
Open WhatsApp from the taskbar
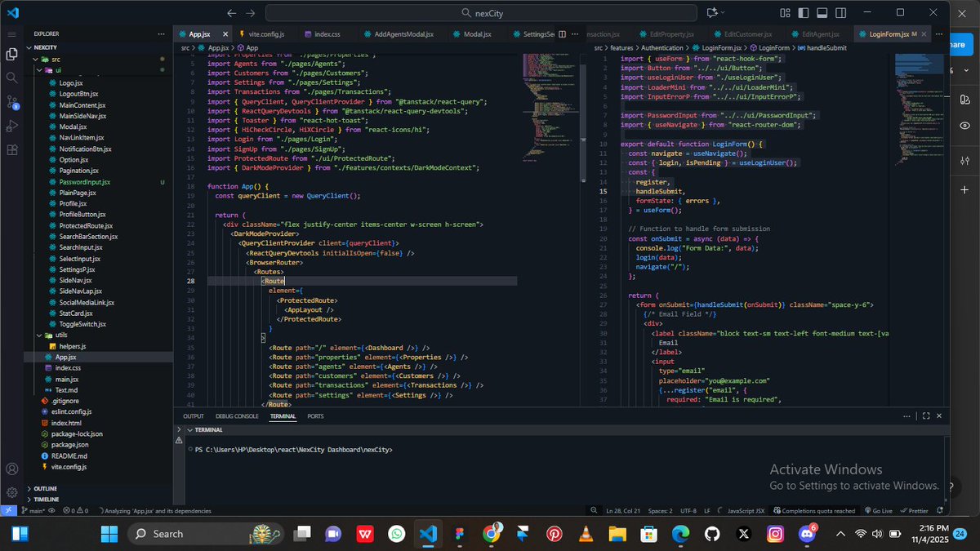(x=397, y=534)
